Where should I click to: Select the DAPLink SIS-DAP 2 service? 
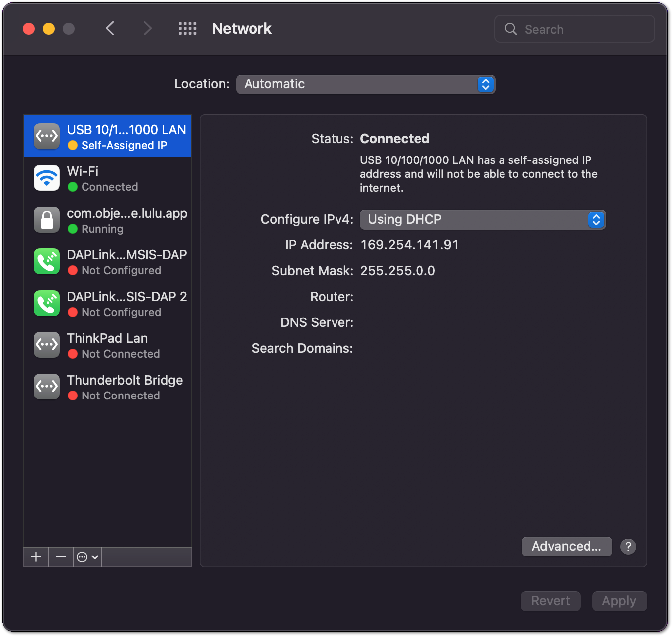pos(107,303)
